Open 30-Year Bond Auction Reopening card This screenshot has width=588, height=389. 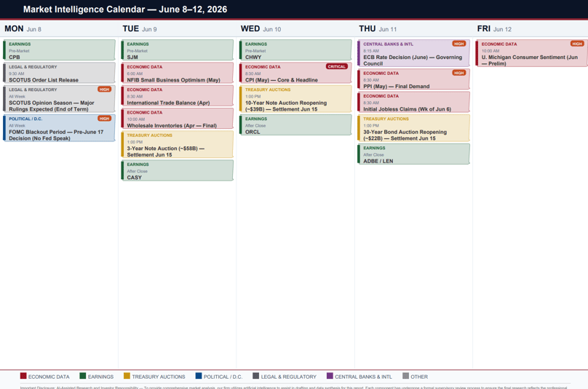(413, 128)
